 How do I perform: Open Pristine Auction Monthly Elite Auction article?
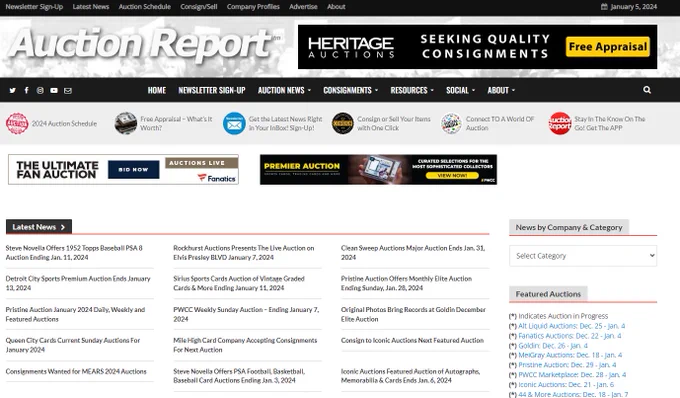(x=406, y=283)
